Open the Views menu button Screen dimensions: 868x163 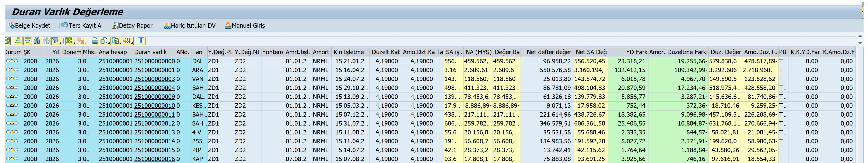[105, 41]
